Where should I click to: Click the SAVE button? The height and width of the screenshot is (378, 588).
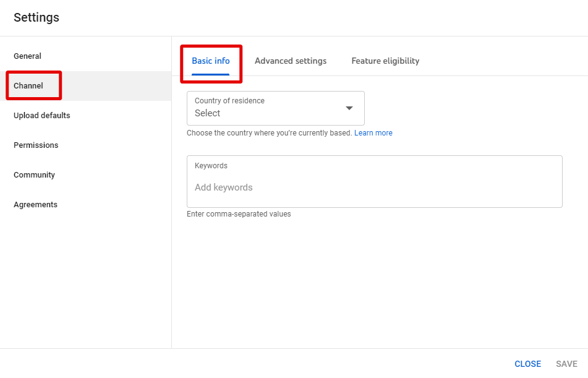566,364
